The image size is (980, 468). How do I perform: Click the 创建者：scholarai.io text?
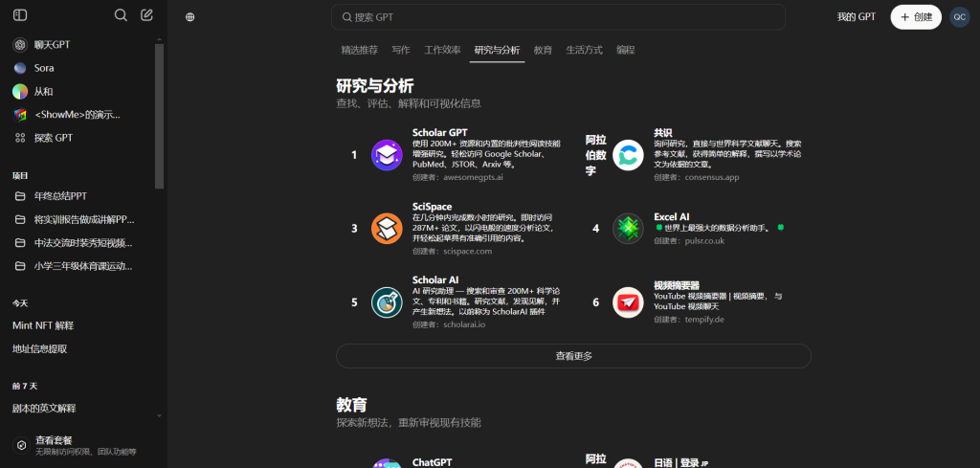click(450, 324)
